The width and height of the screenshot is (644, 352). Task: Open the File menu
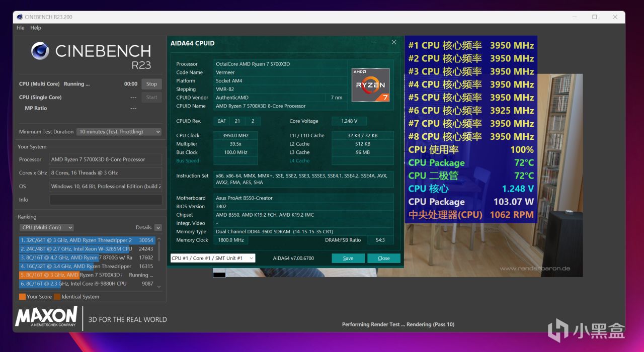pos(20,28)
